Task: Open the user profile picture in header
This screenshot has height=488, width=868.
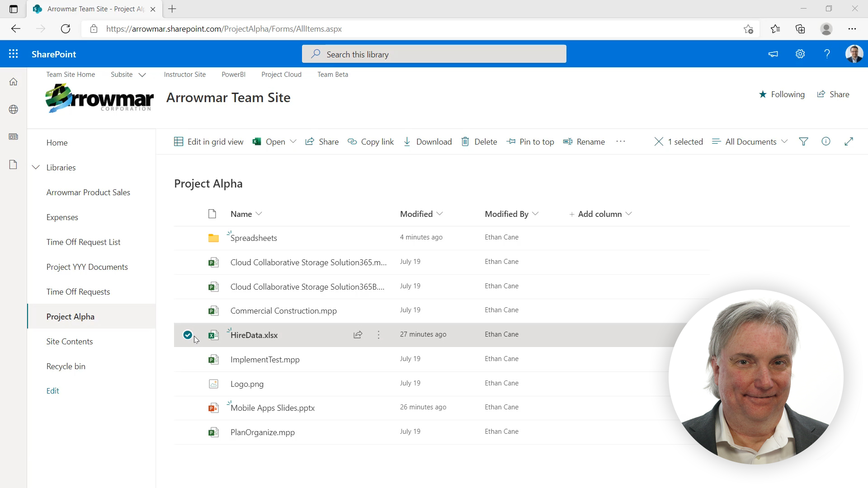Action: click(x=854, y=54)
